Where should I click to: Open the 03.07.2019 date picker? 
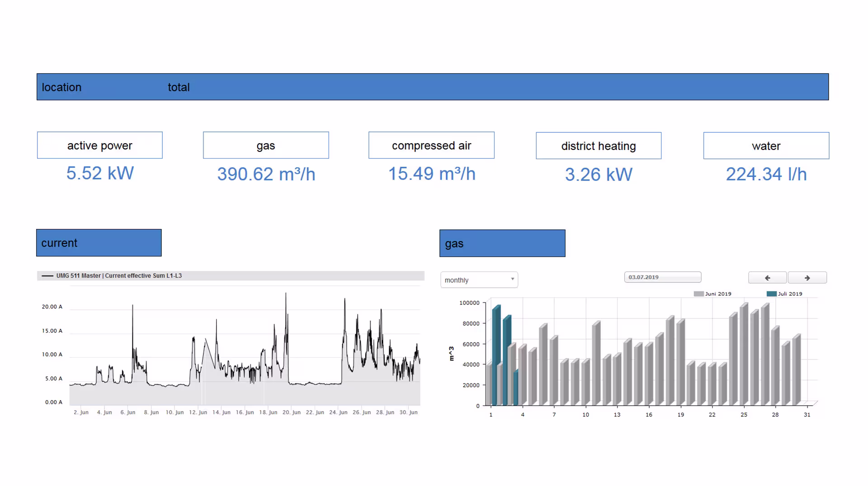click(662, 277)
